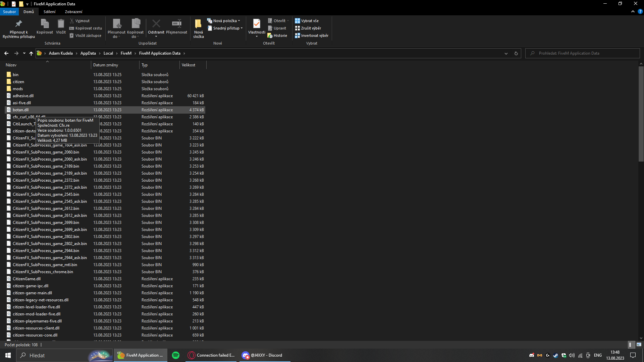Click the Vložit paste icon
Screen dimensions: 644x362
coord(61,24)
